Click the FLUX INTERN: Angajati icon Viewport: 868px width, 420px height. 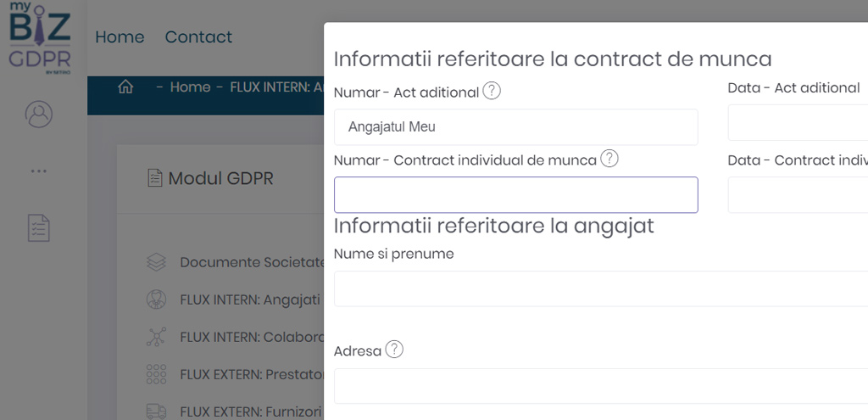click(x=156, y=300)
